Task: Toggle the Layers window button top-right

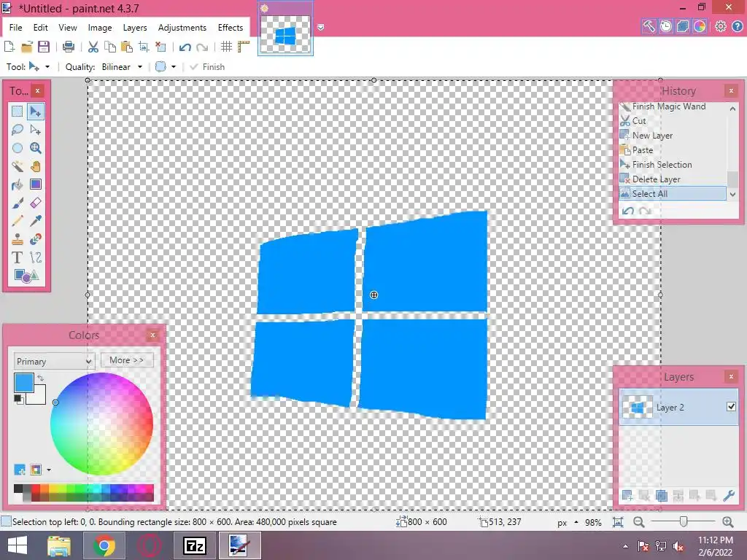Action: pos(683,26)
